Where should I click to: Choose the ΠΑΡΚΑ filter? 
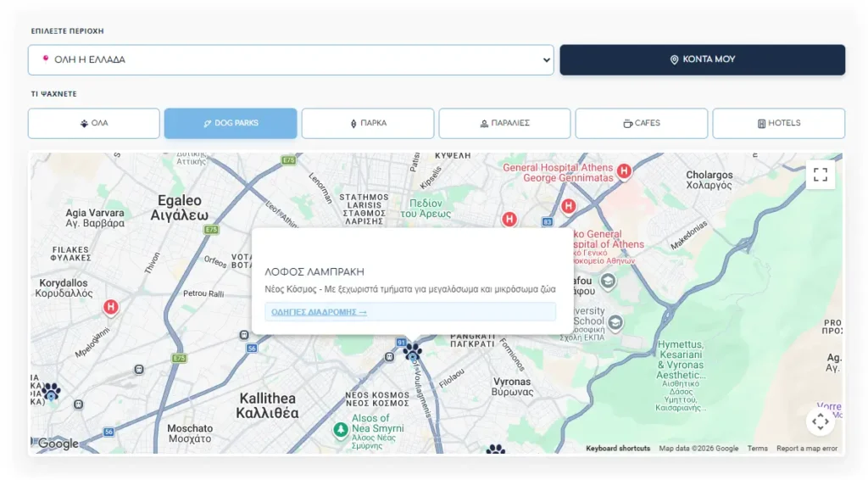pos(368,124)
